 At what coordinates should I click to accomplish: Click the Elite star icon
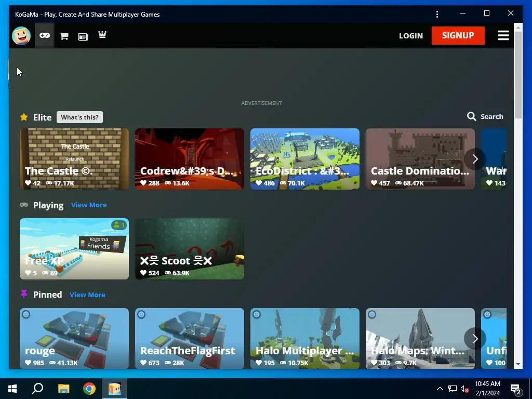pos(24,117)
